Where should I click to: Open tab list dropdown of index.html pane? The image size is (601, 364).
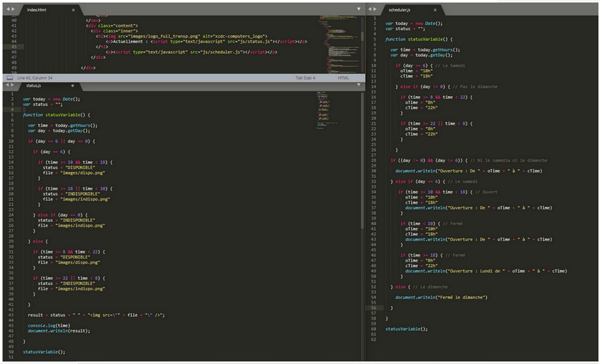click(x=359, y=9)
